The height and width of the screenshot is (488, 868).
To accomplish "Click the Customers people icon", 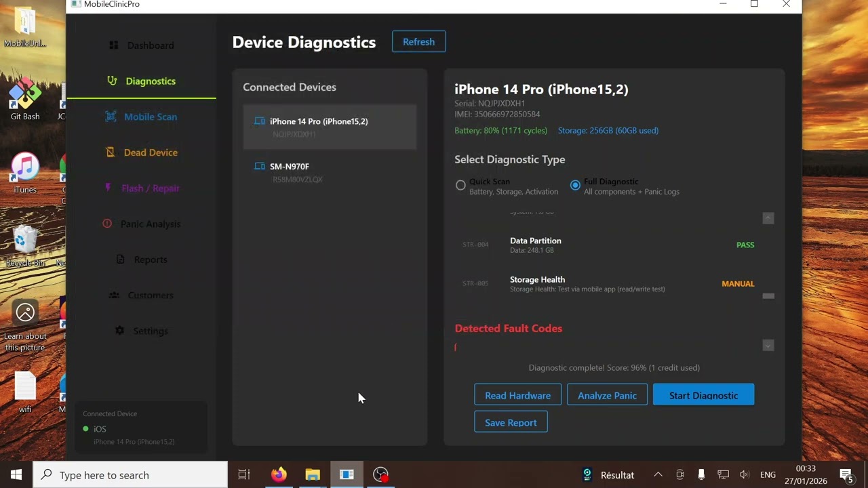I will [114, 295].
